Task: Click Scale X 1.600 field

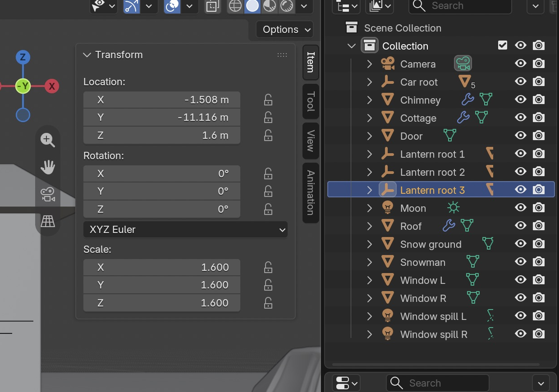Action: point(162,267)
